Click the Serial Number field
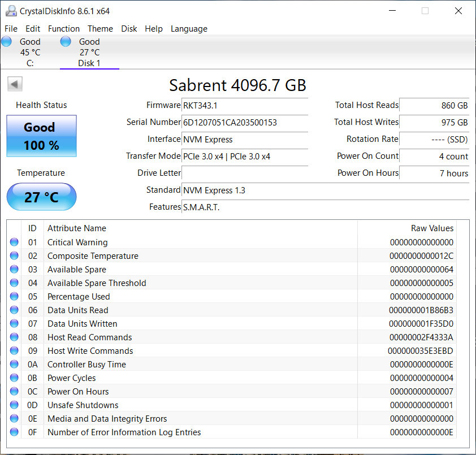The height and width of the screenshot is (455, 476). coord(245,123)
